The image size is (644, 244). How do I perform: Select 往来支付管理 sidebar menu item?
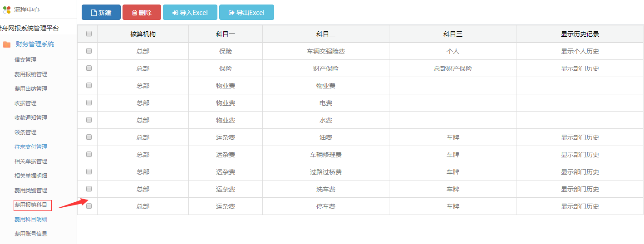coord(31,147)
